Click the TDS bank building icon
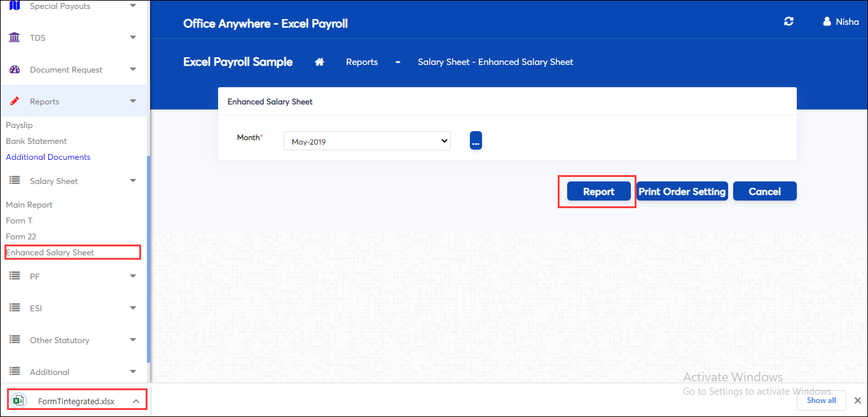This screenshot has width=868, height=417. point(14,38)
